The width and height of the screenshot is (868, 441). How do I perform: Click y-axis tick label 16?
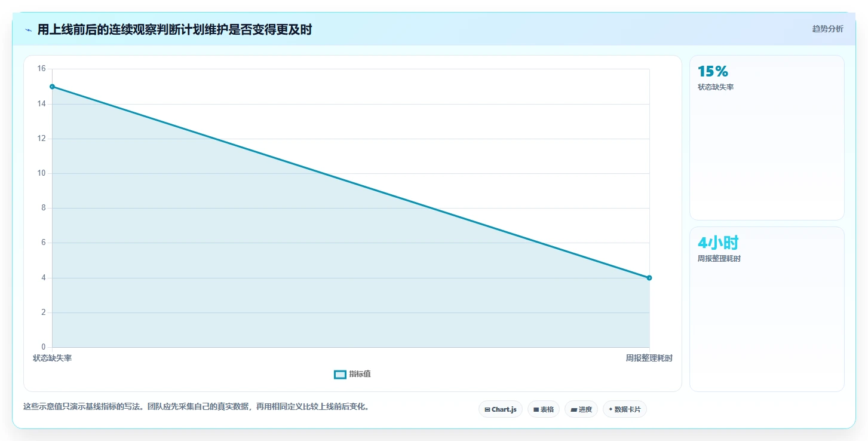coord(41,69)
